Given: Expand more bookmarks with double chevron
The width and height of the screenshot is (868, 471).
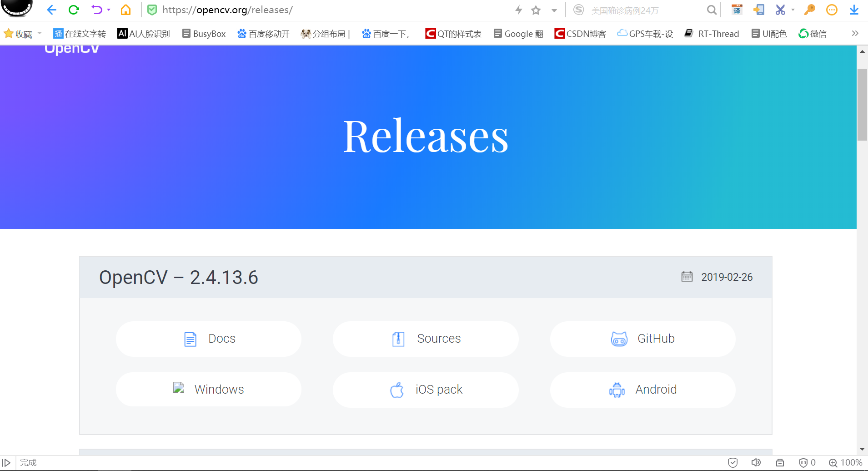Looking at the screenshot, I should pyautogui.click(x=855, y=33).
